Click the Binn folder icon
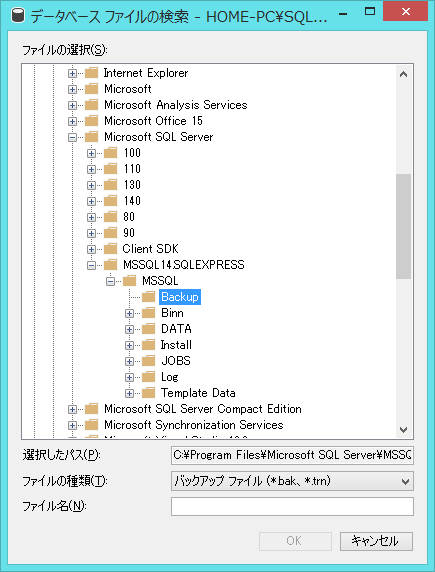This screenshot has width=435, height=572. pyautogui.click(x=149, y=313)
